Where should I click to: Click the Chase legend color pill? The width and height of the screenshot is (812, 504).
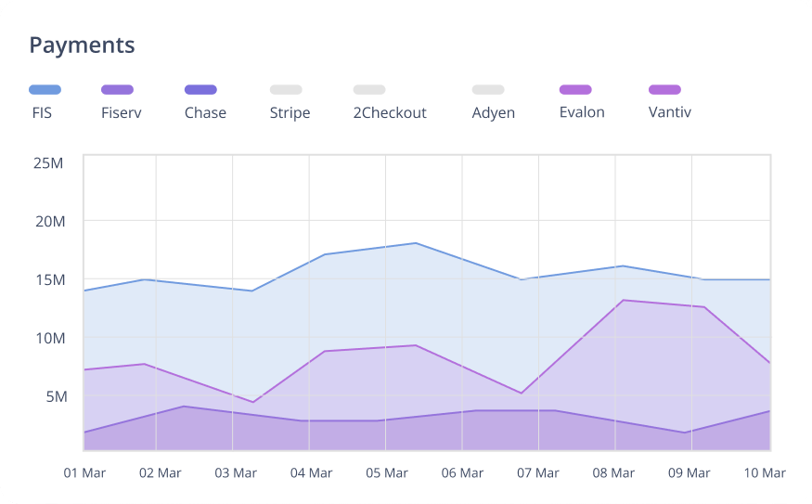tap(200, 90)
